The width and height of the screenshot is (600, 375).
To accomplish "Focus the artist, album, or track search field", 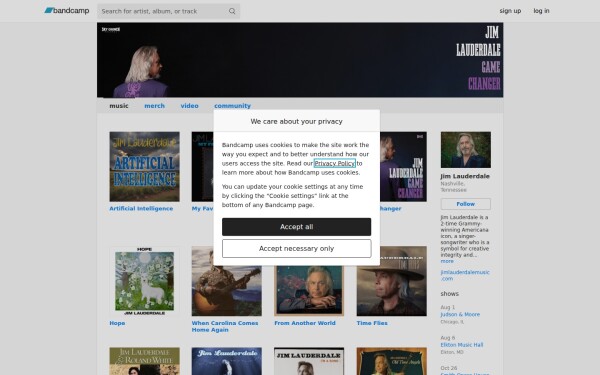I will point(168,11).
